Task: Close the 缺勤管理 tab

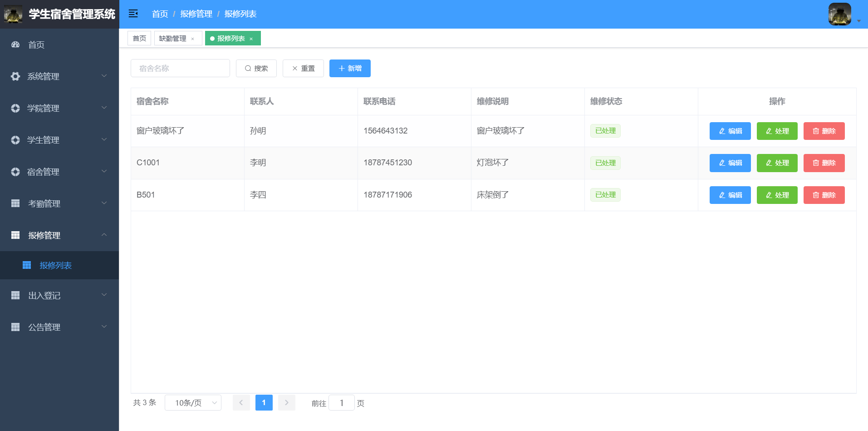Action: tap(193, 39)
